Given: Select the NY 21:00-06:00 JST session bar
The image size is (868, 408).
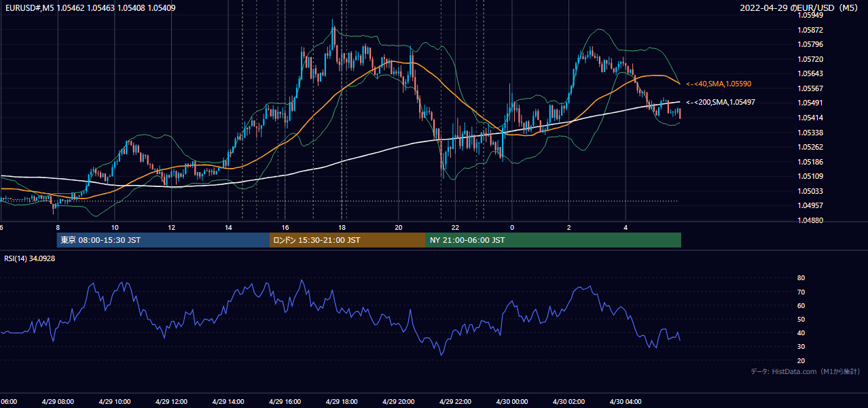Looking at the screenshot, I should pos(554,240).
